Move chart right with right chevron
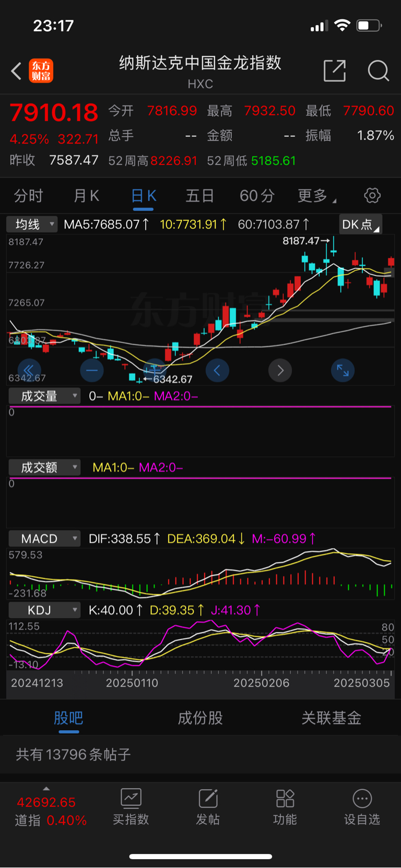This screenshot has height=868, width=401. [x=280, y=371]
